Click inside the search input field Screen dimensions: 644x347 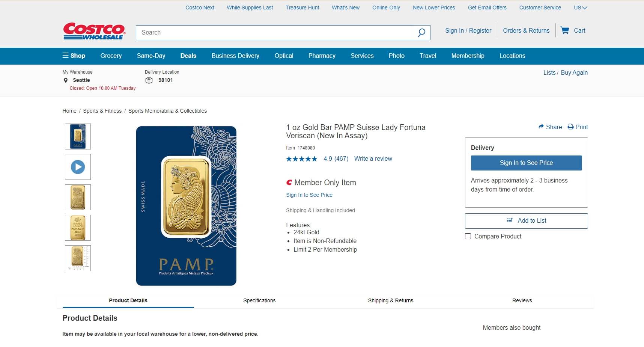click(x=263, y=32)
